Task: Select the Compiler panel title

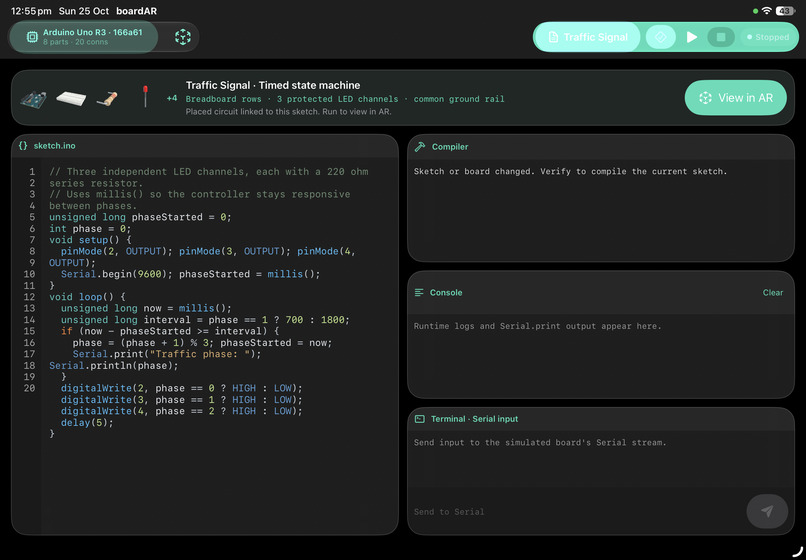Action: click(450, 147)
